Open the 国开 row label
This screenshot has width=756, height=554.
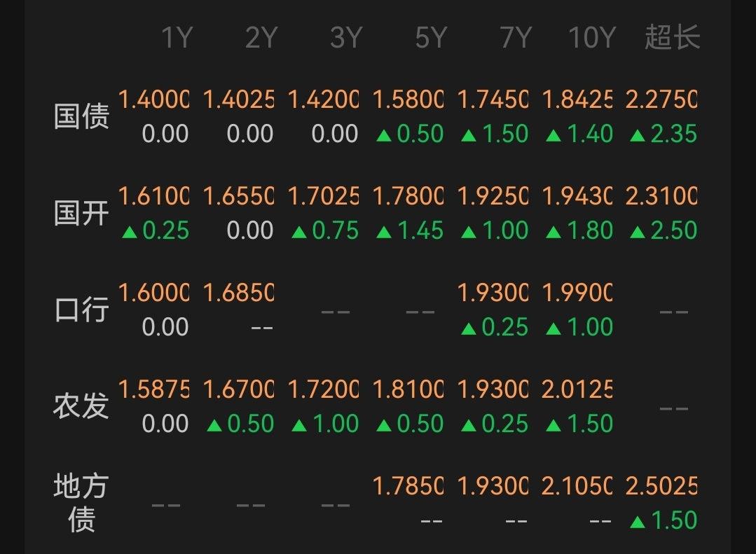(x=82, y=213)
